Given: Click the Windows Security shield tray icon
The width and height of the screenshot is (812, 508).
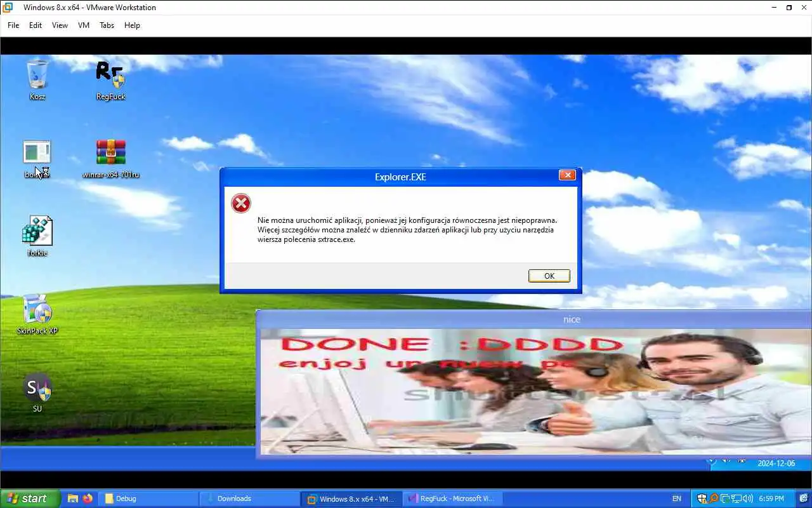Looking at the screenshot, I should (702, 498).
